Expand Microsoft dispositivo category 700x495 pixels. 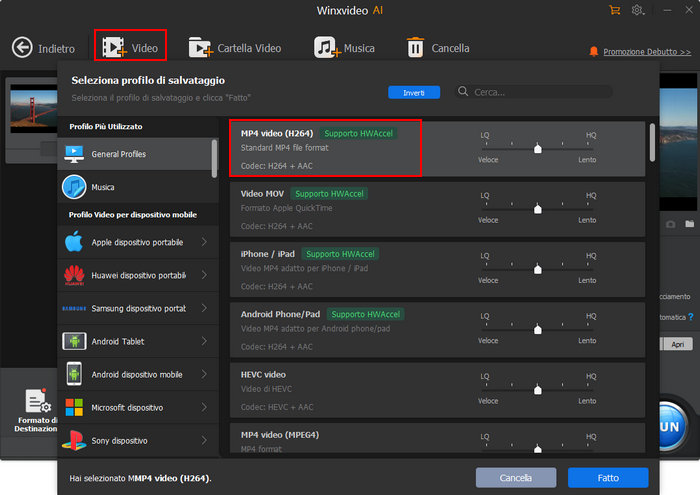pyautogui.click(x=135, y=407)
